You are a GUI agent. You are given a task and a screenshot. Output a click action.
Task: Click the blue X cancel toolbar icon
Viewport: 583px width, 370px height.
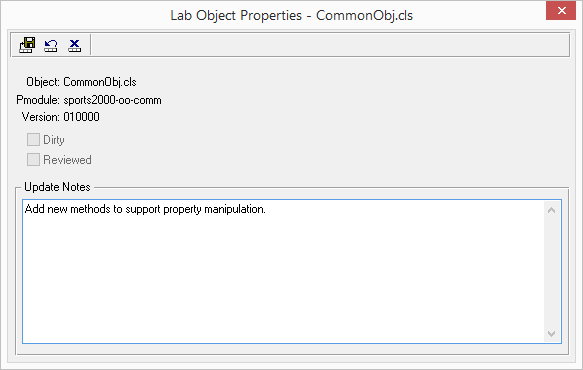(x=74, y=45)
